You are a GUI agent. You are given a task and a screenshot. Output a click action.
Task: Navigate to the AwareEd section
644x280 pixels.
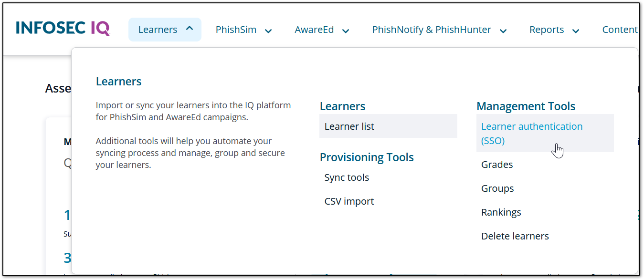point(314,29)
